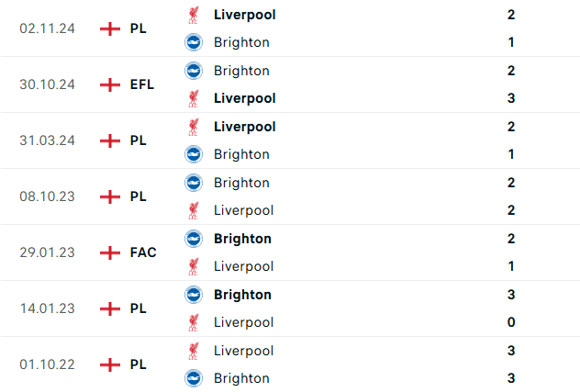Open Brighton team name in 14.01.23 match

click(242, 295)
